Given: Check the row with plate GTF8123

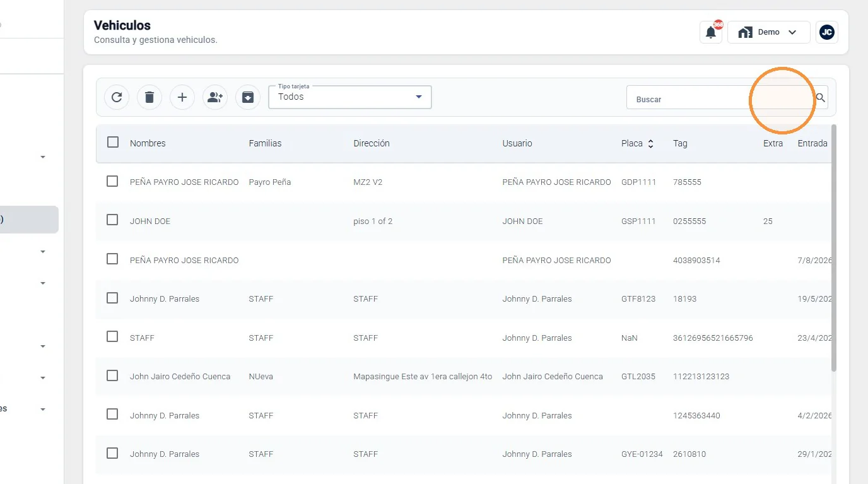Looking at the screenshot, I should click(112, 298).
